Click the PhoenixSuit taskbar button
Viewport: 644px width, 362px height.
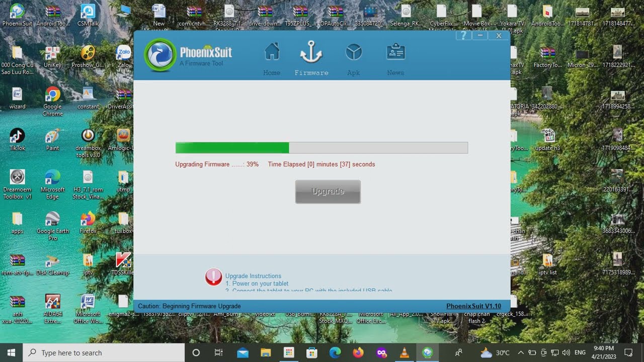[x=427, y=352]
